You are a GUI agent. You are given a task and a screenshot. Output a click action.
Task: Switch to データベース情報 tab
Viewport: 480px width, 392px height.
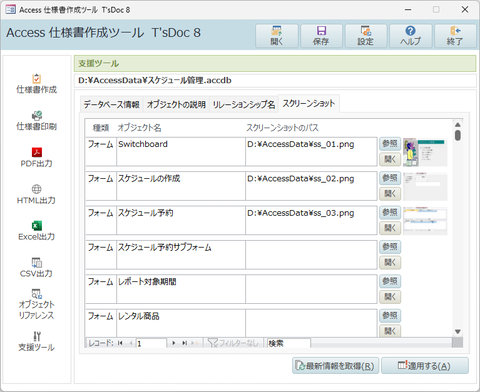(111, 105)
